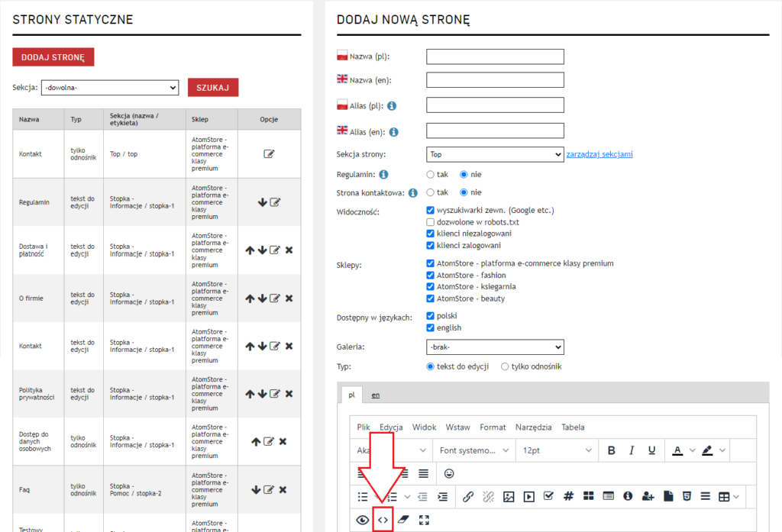The image size is (782, 532).
Task: Click the 'DODAJ STRONĘ' button
Action: [53, 57]
